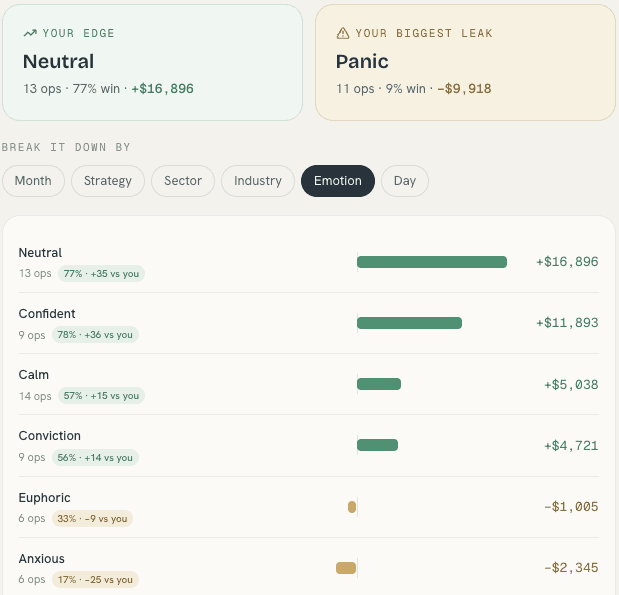The width and height of the screenshot is (619, 595).
Task: Click '11 ops · 9% win' in Panic card
Action: point(381,89)
